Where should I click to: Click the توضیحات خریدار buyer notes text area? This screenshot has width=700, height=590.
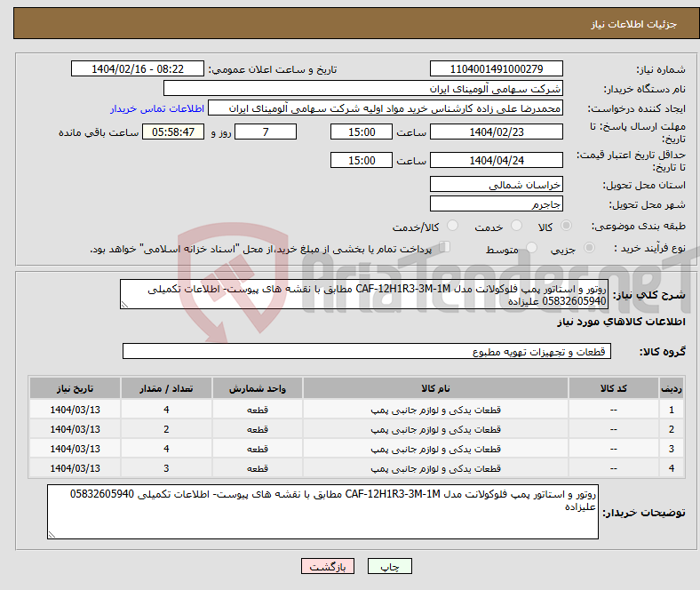pos(322,512)
